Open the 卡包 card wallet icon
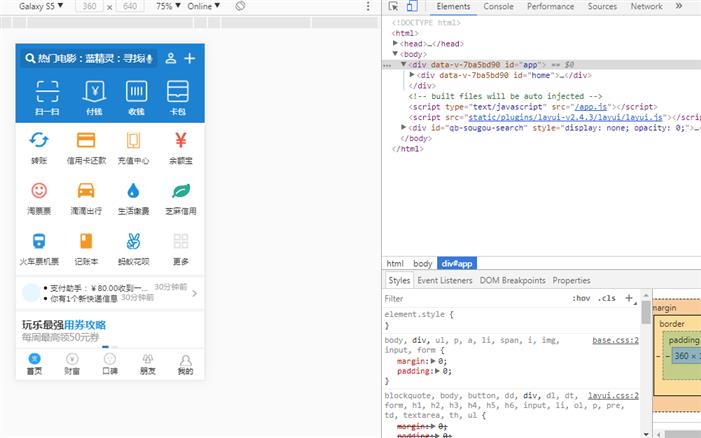 pos(178,92)
